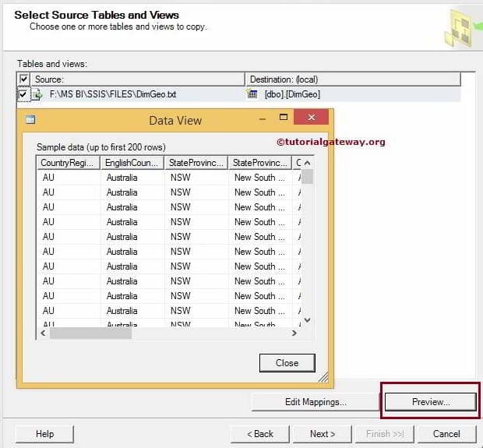Click the scroll down arrow in data grid
Image resolution: width=483 pixels, height=448 pixels.
pyautogui.click(x=307, y=320)
